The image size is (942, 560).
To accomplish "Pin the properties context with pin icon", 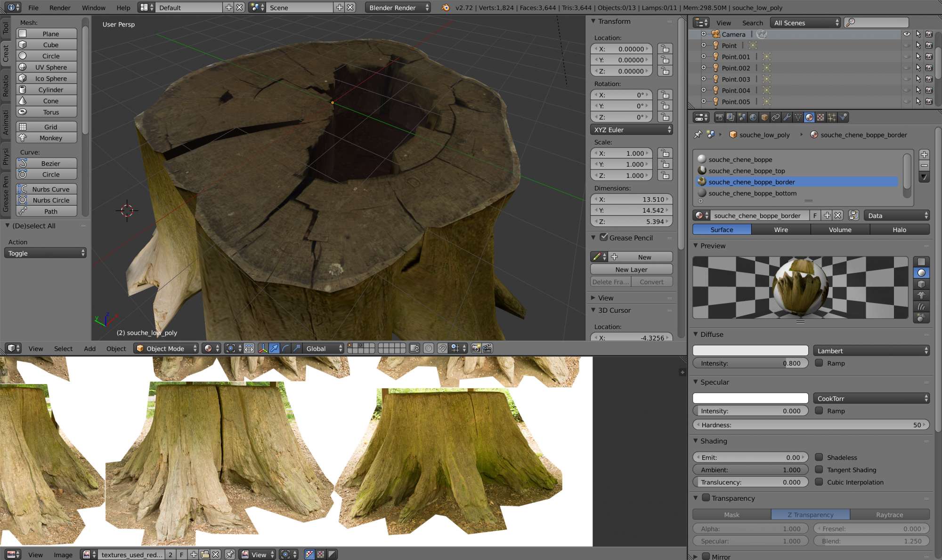I will pos(698,135).
